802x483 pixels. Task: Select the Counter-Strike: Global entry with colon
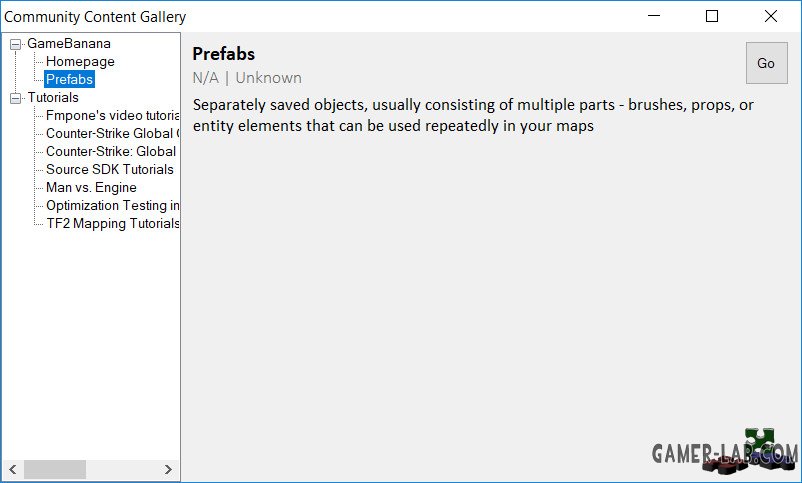click(x=111, y=151)
